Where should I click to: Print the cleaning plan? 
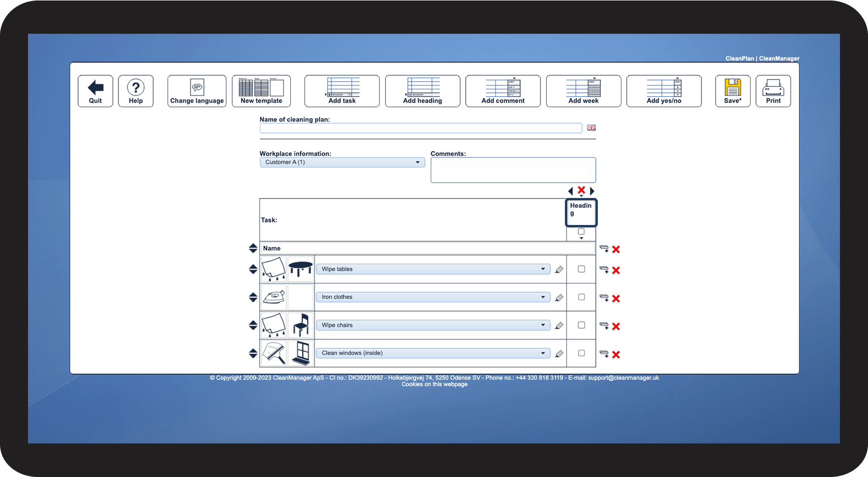click(x=773, y=91)
